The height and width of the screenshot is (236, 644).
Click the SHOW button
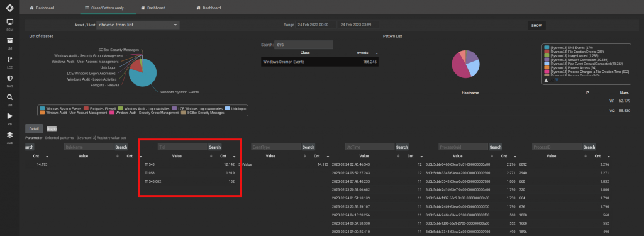tap(536, 26)
